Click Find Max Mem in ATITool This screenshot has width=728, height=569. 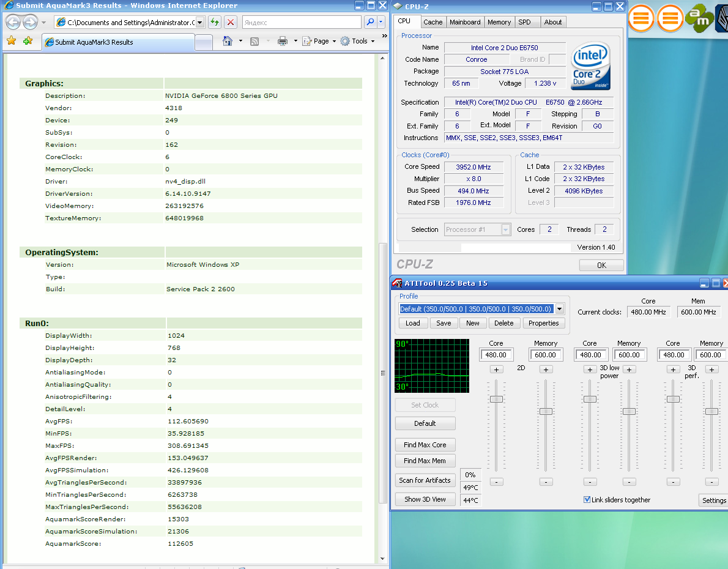(x=425, y=461)
